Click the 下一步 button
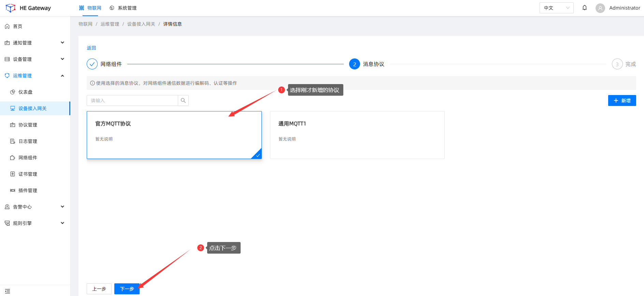644x296 pixels. point(127,289)
